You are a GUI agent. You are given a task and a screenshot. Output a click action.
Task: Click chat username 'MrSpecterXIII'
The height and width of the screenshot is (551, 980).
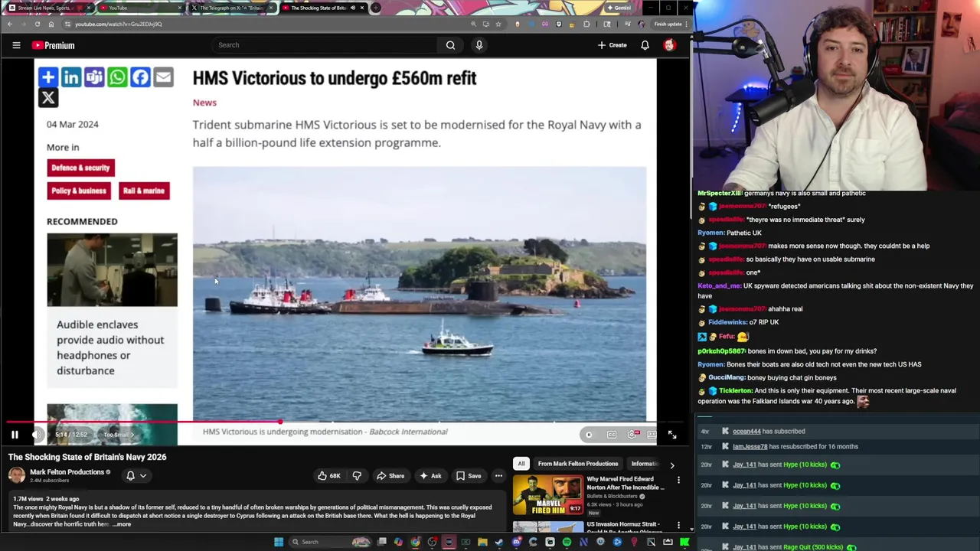coord(720,194)
